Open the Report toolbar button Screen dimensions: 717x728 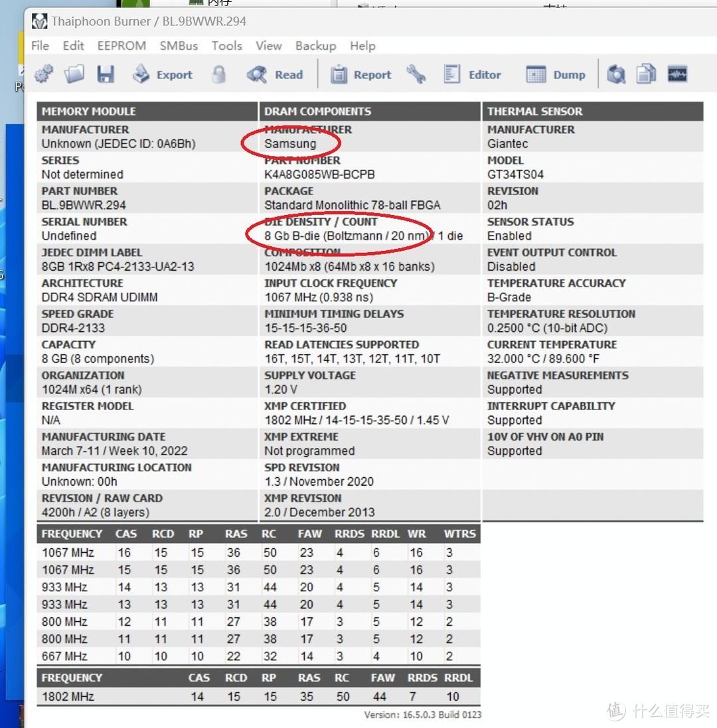(360, 74)
